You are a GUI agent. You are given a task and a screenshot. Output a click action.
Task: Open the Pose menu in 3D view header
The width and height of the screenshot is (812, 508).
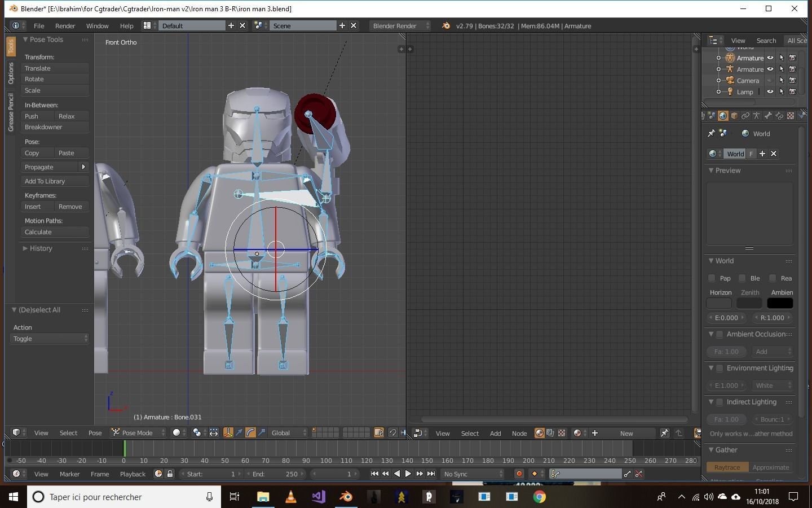(x=95, y=433)
